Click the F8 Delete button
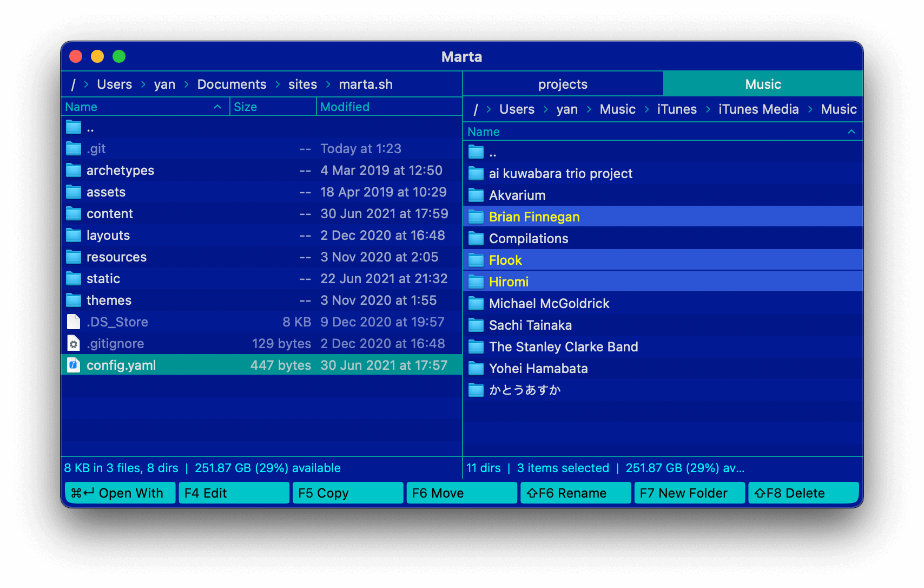This screenshot has width=924, height=588. click(803, 493)
